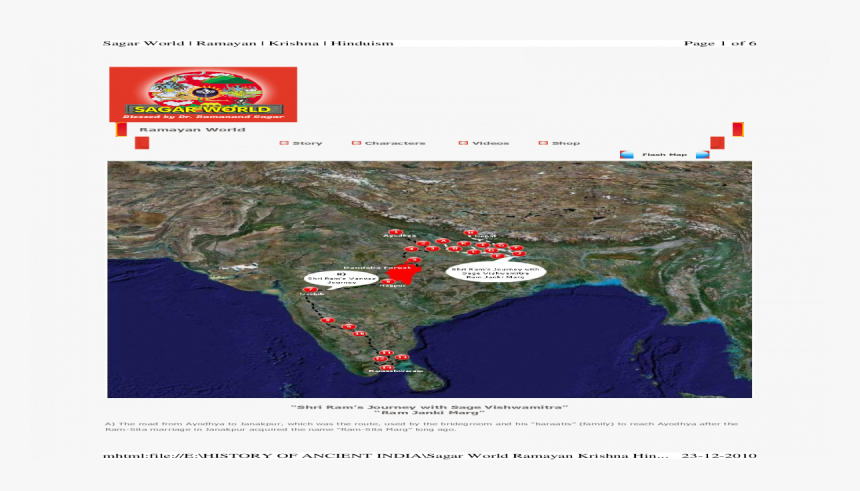Click marker 9 on the southern route
Image resolution: width=860 pixels, height=491 pixels.
(x=349, y=326)
